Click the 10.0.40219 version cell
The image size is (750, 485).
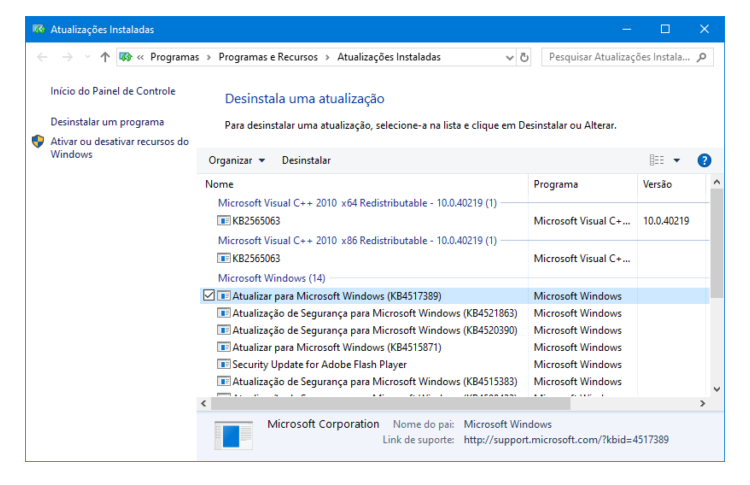tap(666, 221)
